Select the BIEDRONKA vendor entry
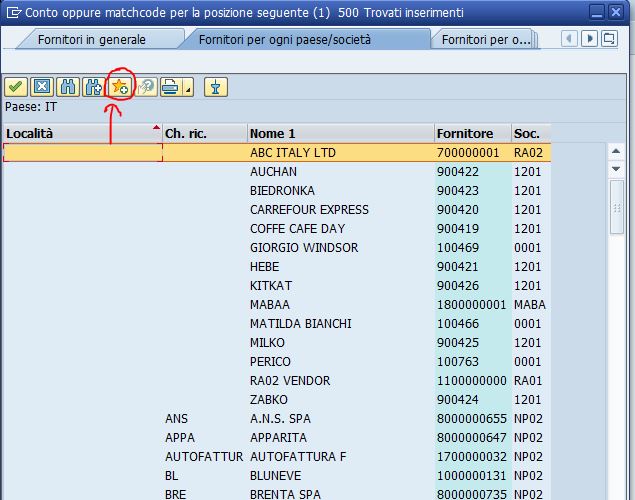 point(282,191)
